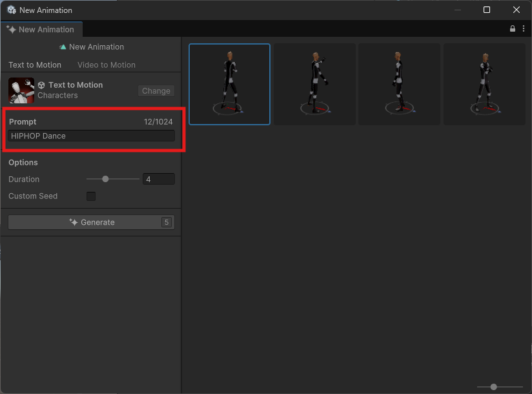Viewport: 532px width, 394px height.
Task: Select the first generated animation thumbnail
Action: click(229, 84)
